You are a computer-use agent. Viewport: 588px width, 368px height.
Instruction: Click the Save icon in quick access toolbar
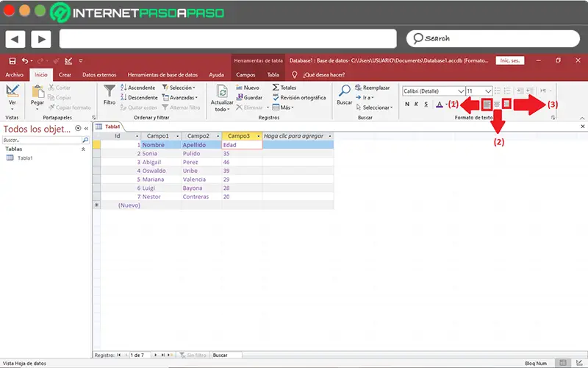pos(12,61)
